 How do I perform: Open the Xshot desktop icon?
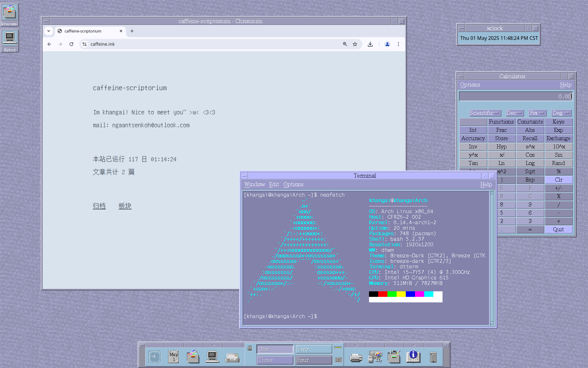(9, 41)
